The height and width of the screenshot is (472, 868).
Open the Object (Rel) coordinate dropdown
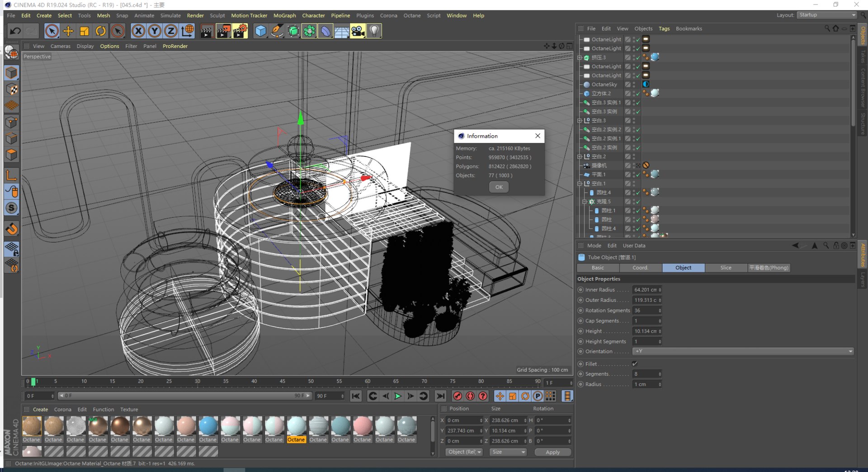(464, 452)
